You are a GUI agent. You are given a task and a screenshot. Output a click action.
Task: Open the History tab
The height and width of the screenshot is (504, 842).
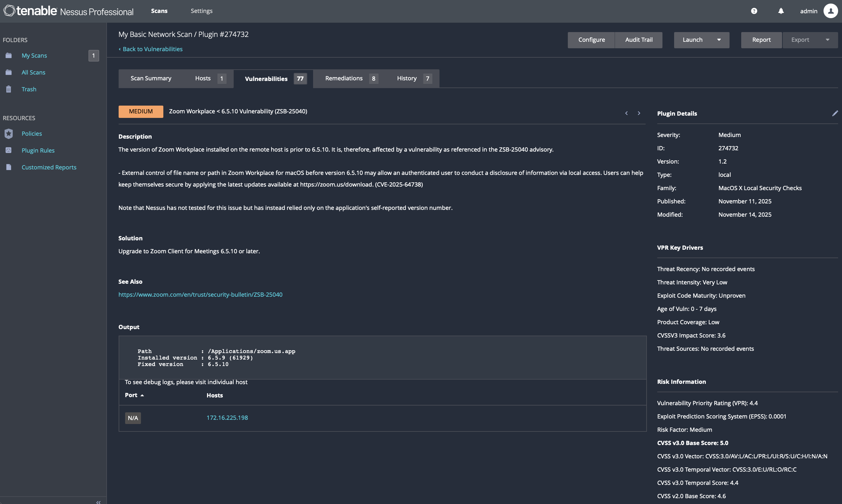click(406, 78)
